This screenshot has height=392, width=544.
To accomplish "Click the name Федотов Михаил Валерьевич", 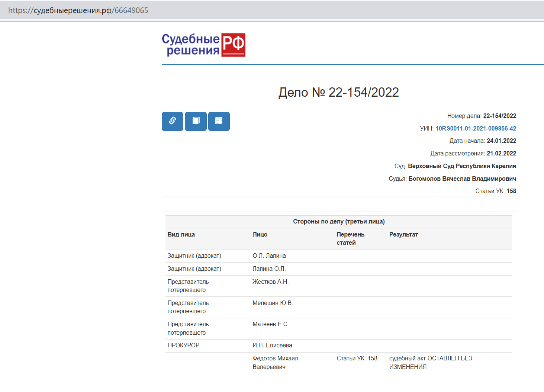I will click(x=275, y=363).
